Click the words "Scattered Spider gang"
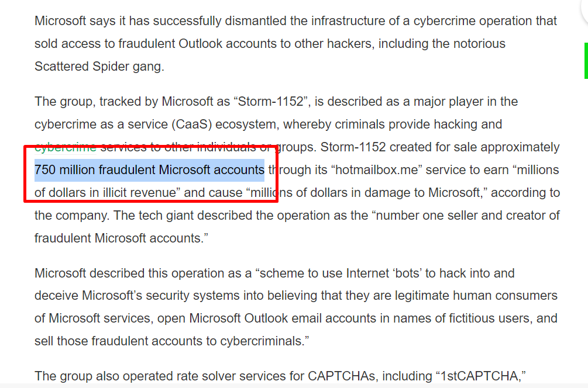 point(96,66)
